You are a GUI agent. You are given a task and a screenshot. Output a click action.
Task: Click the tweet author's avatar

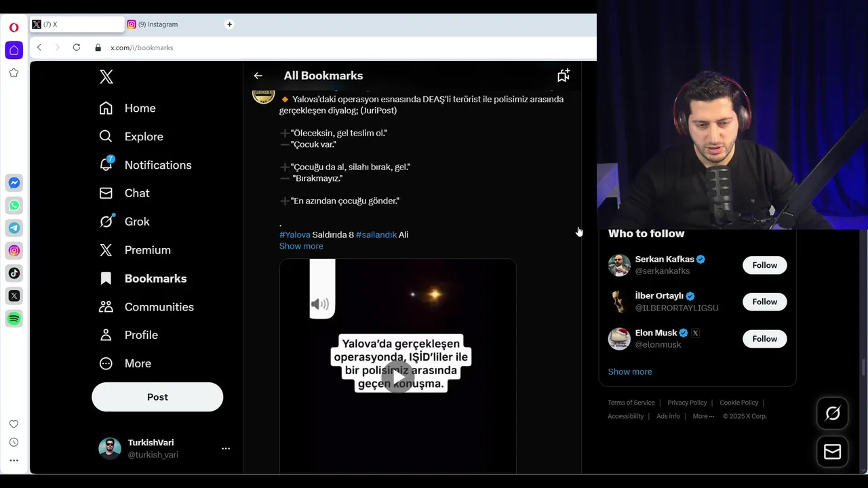(x=264, y=97)
